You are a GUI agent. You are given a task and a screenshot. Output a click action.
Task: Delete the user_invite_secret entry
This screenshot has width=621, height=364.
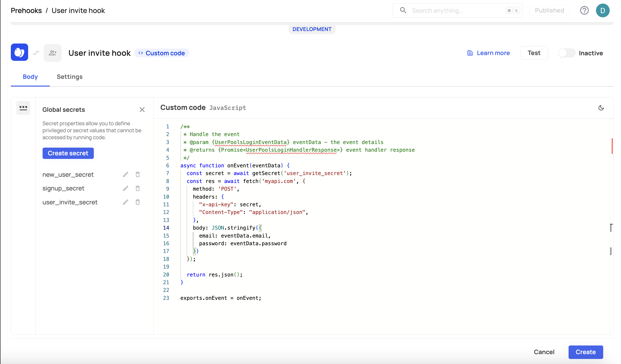point(138,202)
